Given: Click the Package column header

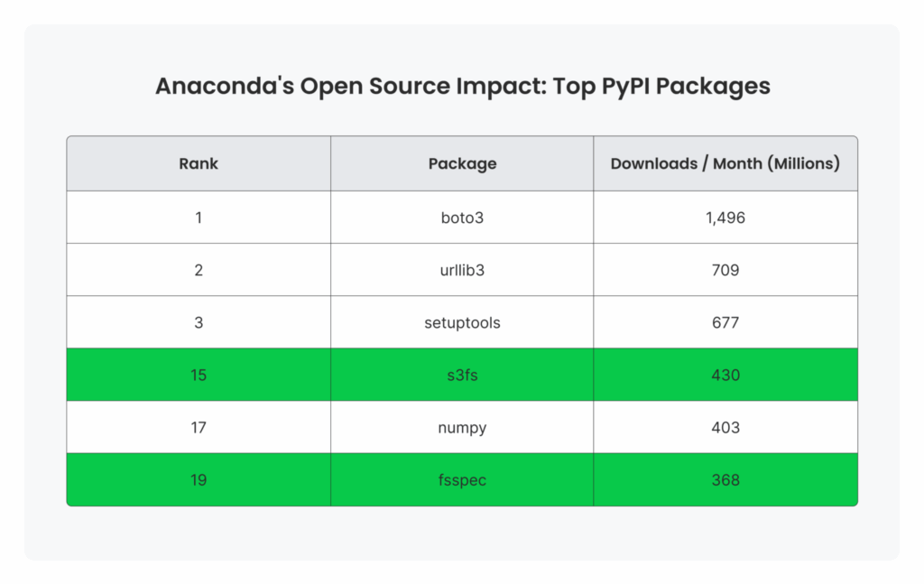Looking at the screenshot, I should click(462, 163).
